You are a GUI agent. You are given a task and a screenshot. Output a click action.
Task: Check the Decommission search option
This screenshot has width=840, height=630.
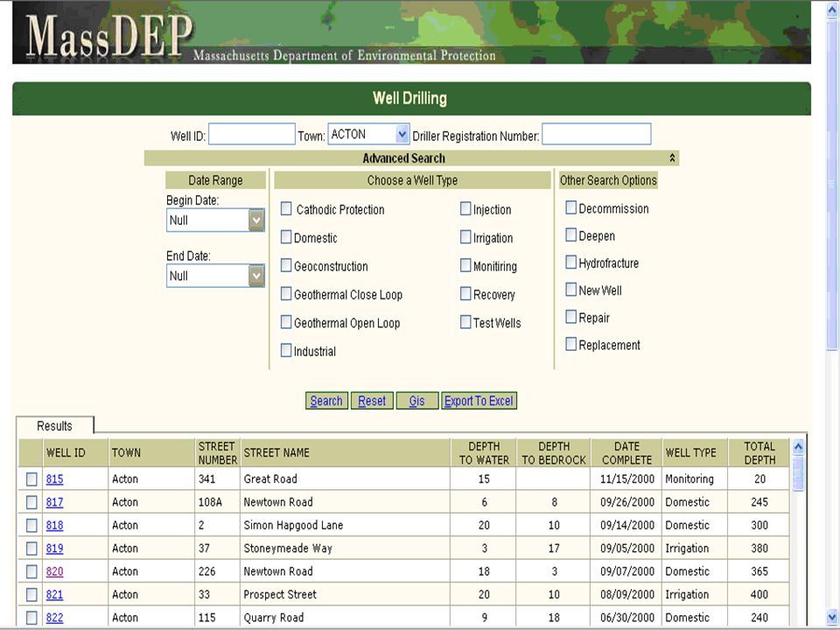(571, 208)
